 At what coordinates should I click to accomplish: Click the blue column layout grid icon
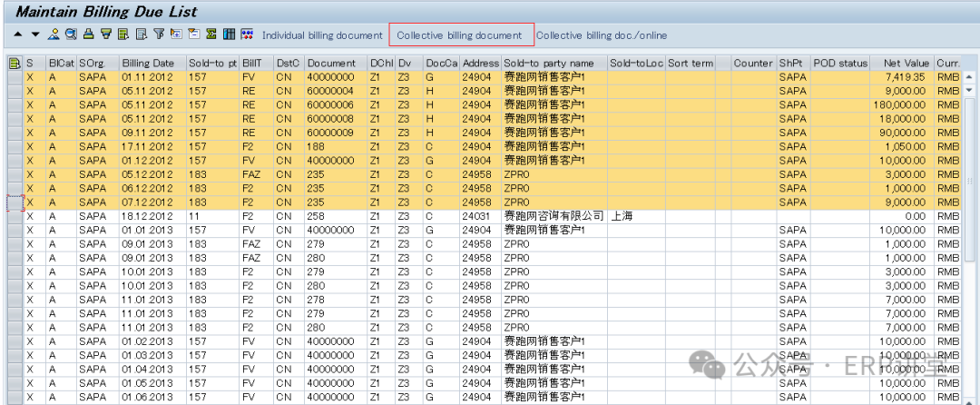229,35
